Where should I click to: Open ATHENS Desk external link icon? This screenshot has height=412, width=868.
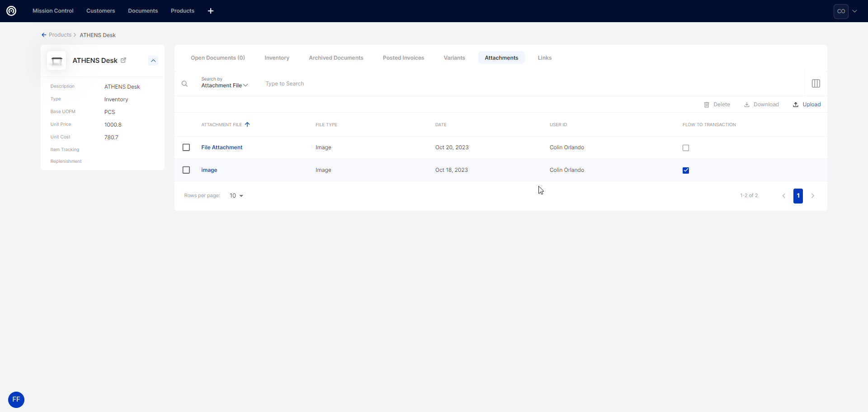[x=123, y=60]
